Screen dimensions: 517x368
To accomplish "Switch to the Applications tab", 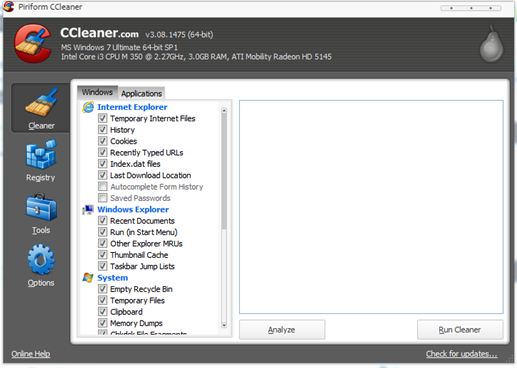I will 141,94.
